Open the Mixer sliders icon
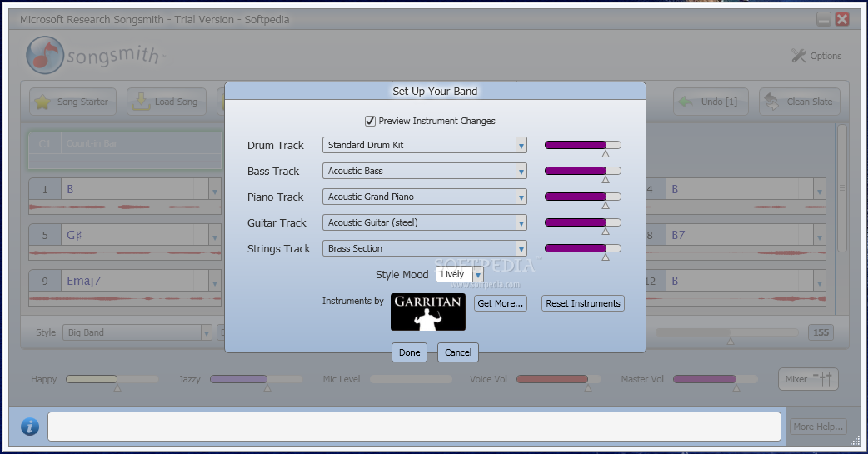Viewport: 868px width, 454px height. coord(822,379)
